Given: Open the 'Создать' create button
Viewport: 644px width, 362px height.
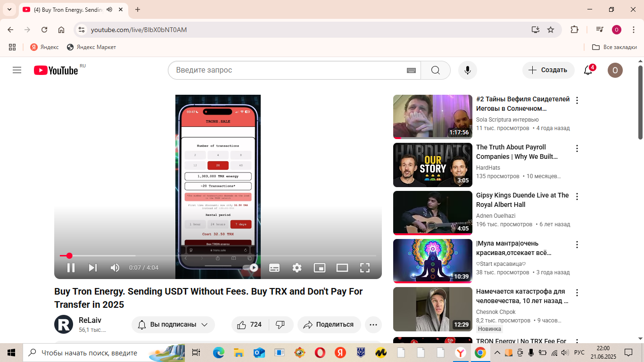Looking at the screenshot, I should pyautogui.click(x=548, y=70).
